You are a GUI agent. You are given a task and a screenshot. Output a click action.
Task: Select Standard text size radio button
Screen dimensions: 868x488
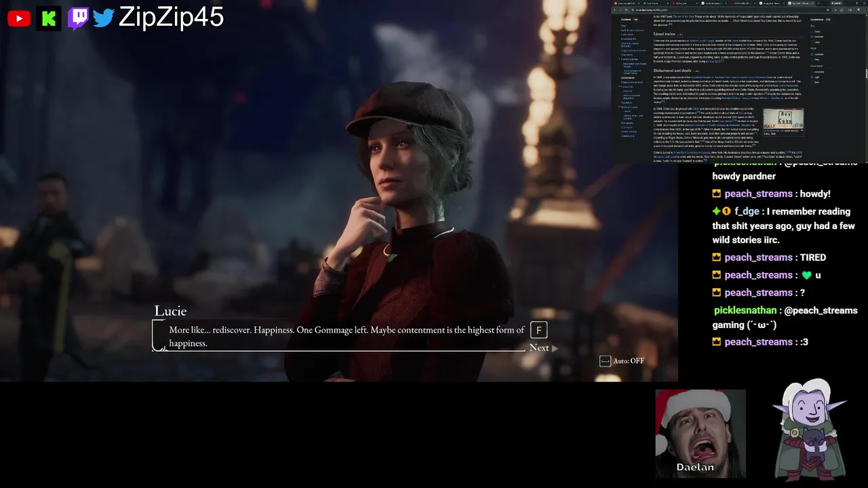click(812, 37)
